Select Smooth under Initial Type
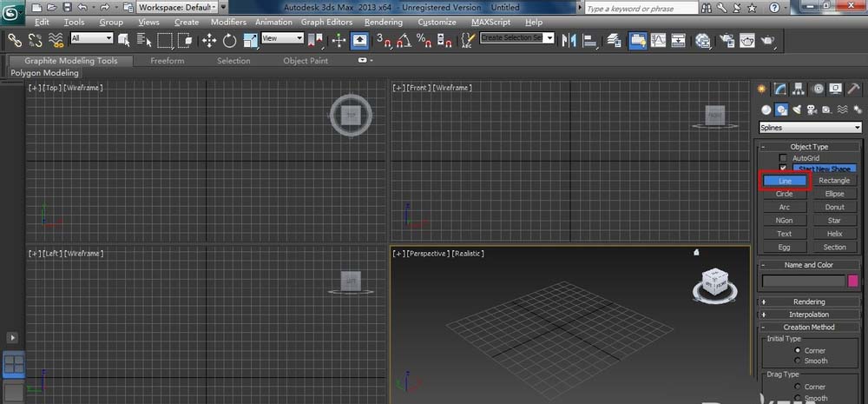 point(798,361)
